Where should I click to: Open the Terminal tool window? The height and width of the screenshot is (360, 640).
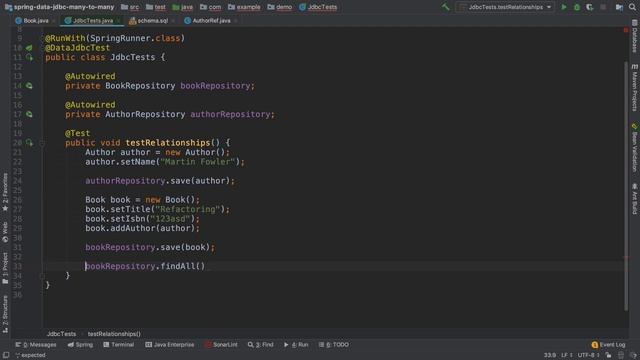pyautogui.click(x=118, y=344)
